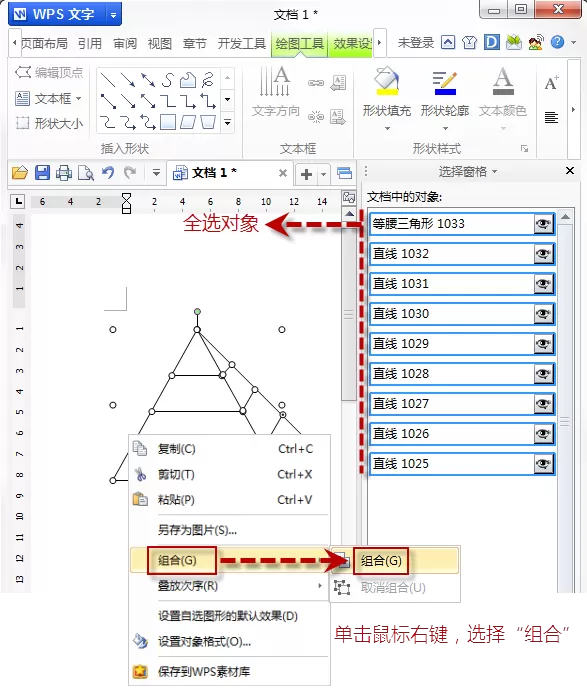Toggle the eye icon for 直线 1031
The width and height of the screenshot is (587, 688).
tap(543, 284)
